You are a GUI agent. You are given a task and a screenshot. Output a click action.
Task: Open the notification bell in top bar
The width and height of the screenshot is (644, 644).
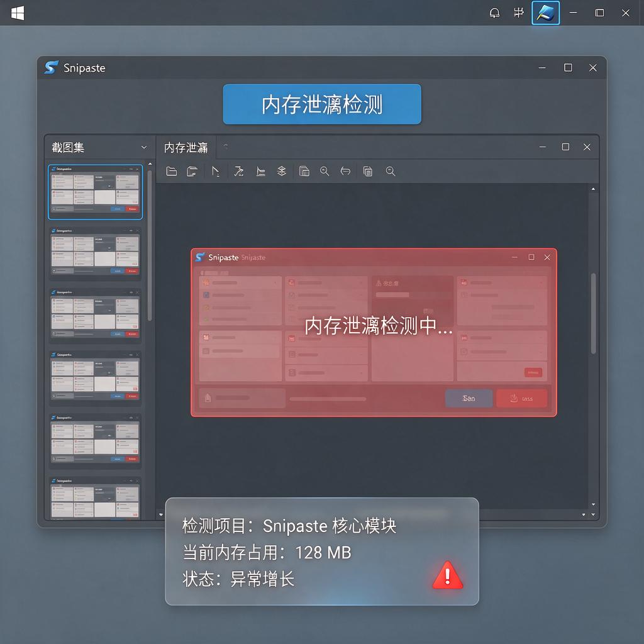494,13
